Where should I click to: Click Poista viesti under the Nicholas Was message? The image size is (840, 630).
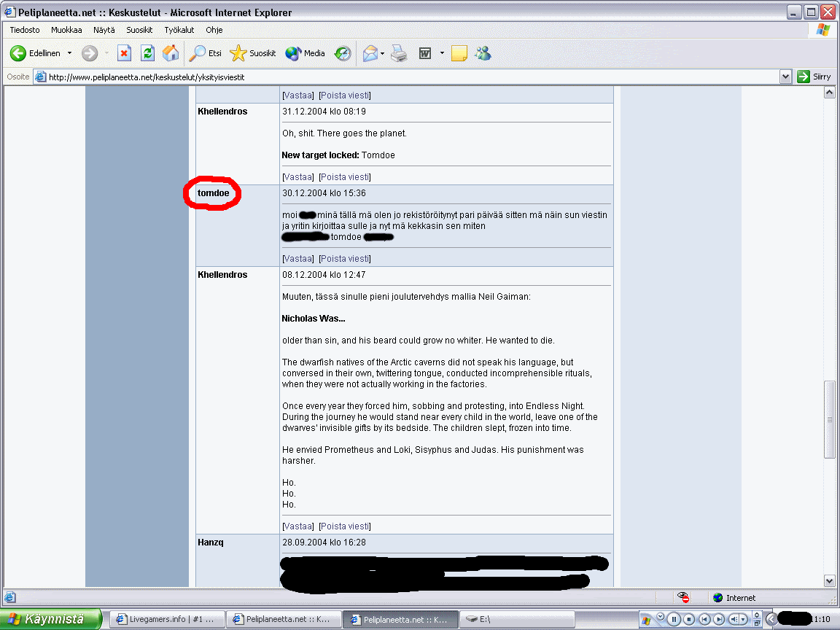point(344,526)
